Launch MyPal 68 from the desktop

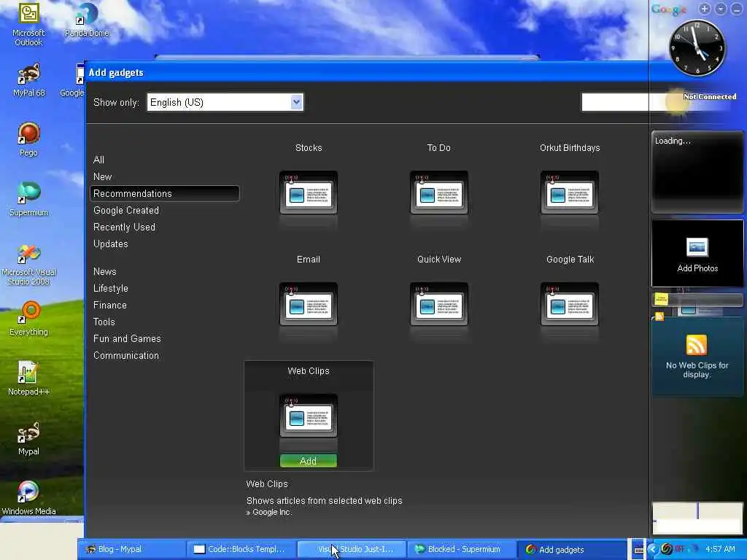28,80
